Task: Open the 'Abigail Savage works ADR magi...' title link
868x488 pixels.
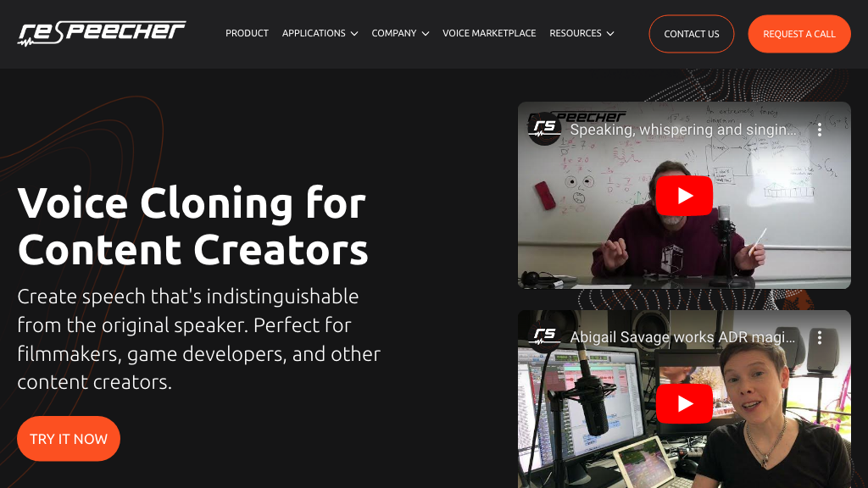Action: [x=682, y=337]
